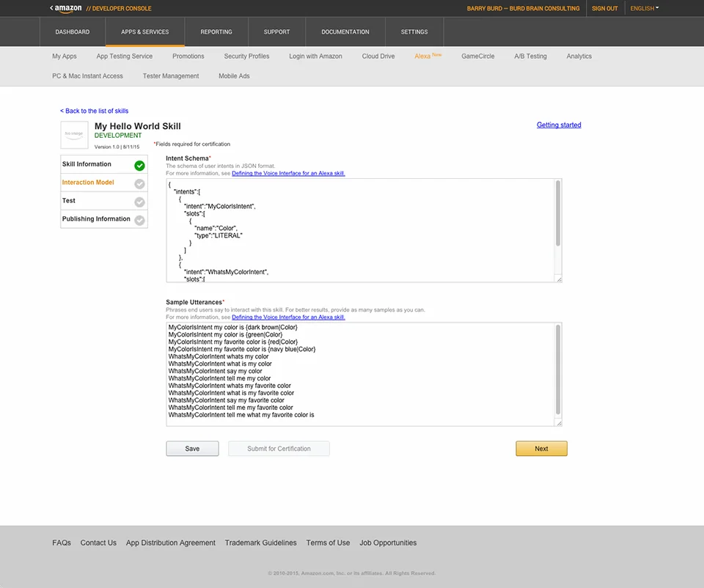704x588 pixels.
Task: Click the Sample Utterances scrollbar
Action: (558, 369)
